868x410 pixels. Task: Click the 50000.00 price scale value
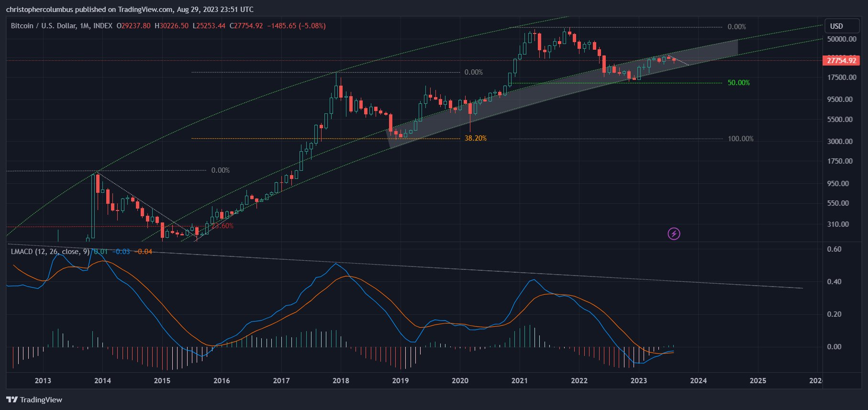tap(842, 39)
